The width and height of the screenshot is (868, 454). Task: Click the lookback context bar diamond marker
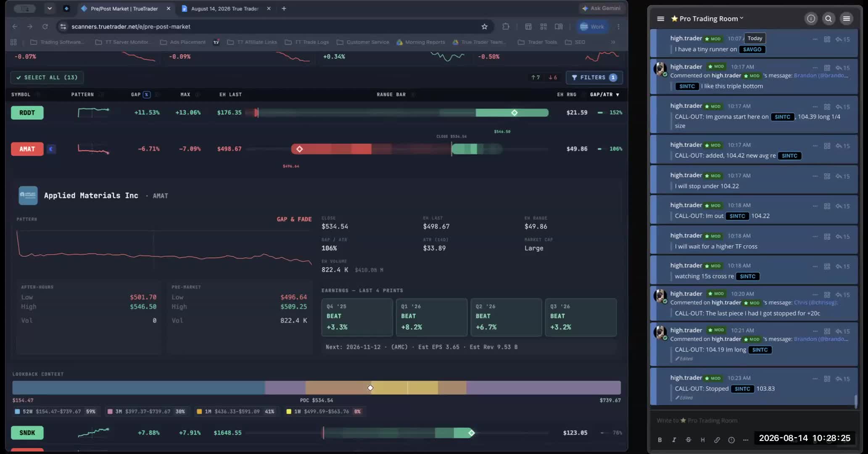pyautogui.click(x=370, y=388)
